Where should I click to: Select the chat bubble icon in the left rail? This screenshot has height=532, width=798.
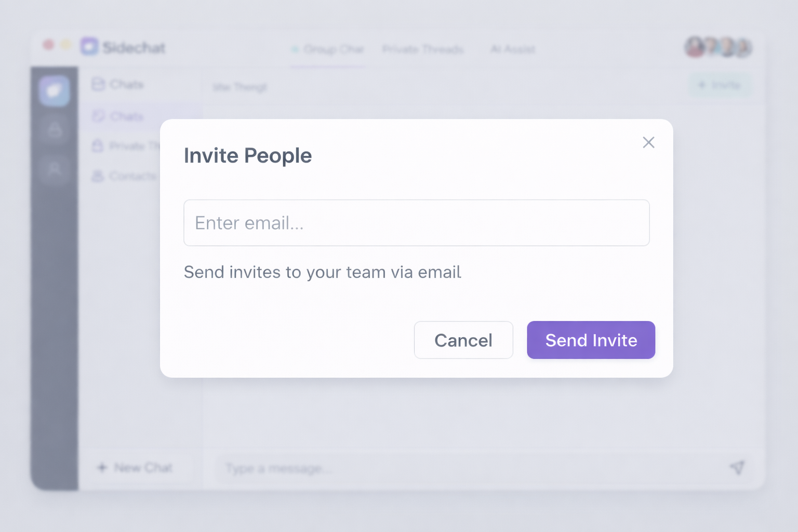pos(54,91)
